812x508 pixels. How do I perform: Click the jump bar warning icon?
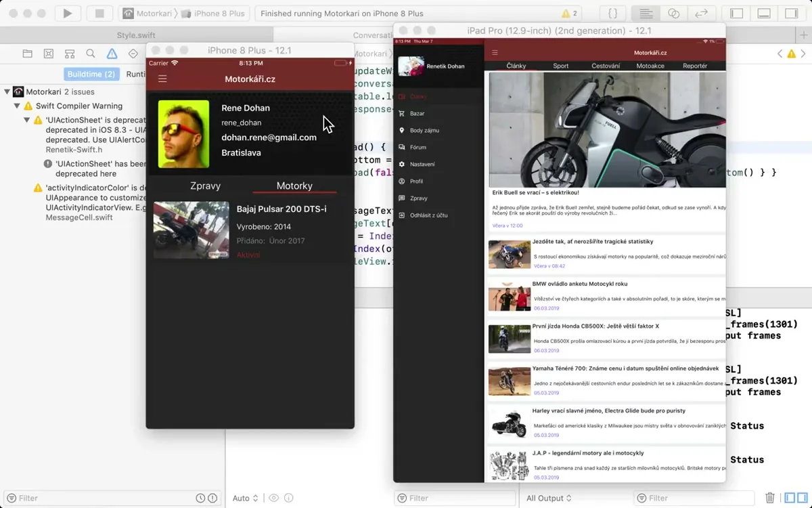791,54
